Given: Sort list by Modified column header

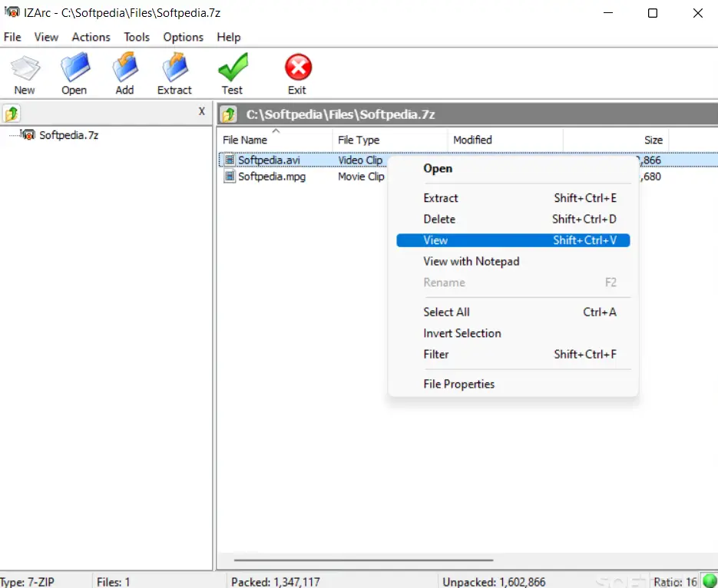Looking at the screenshot, I should [x=472, y=140].
